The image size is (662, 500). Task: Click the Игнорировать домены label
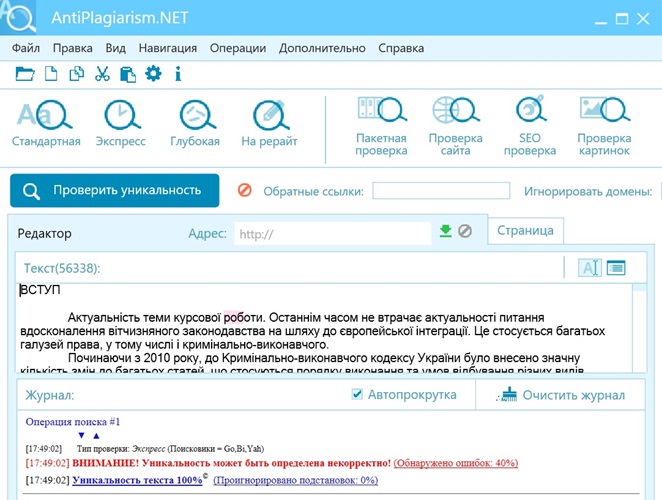coord(588,191)
